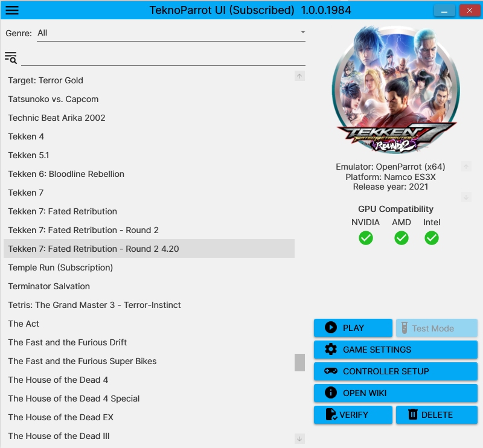Open the hamburger menu
483x448 pixels.
[x=12, y=10]
